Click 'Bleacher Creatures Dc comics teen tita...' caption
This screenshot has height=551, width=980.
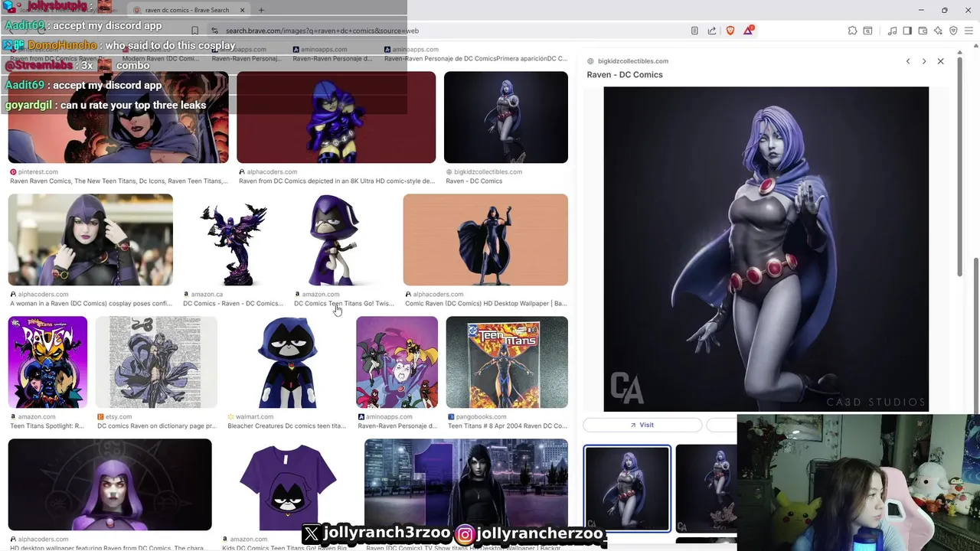click(287, 426)
